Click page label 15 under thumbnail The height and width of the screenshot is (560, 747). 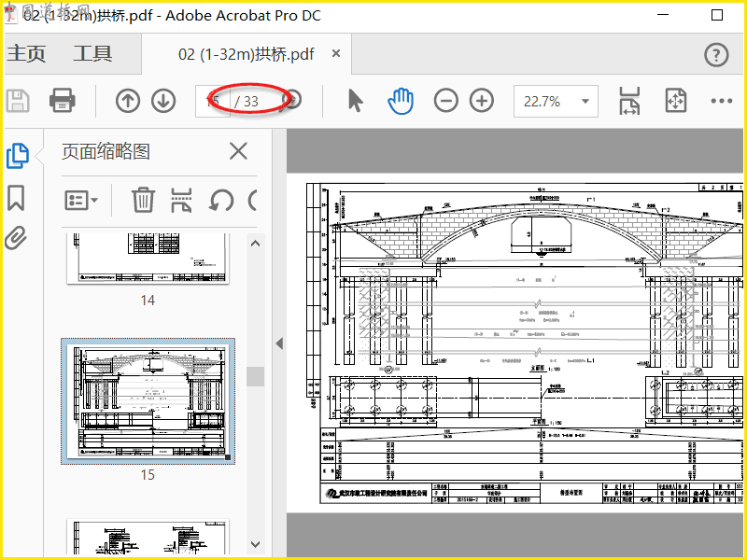148,475
